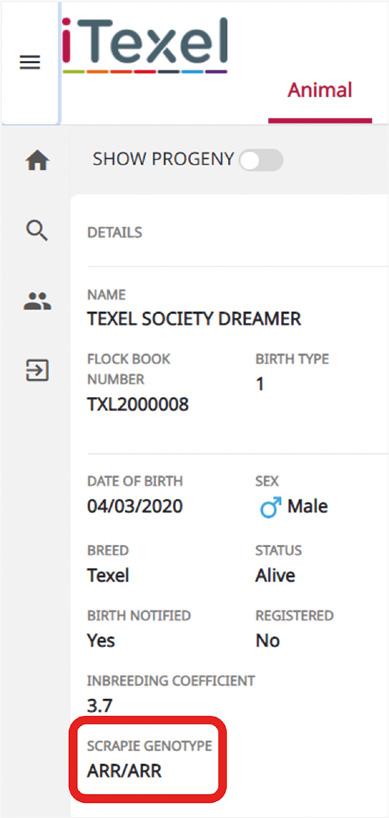This screenshot has width=389, height=818.
Task: Click flock book number TXL2000008
Action: (x=138, y=404)
